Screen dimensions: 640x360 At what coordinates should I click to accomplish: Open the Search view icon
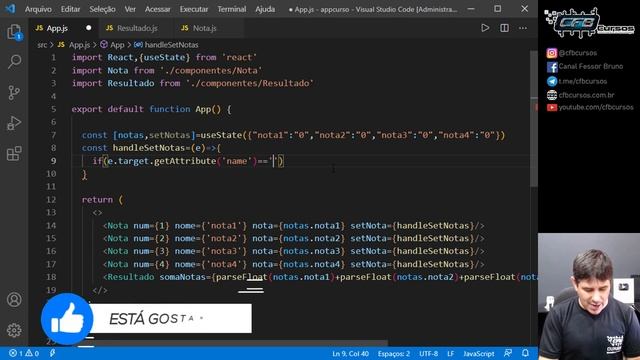(14, 62)
